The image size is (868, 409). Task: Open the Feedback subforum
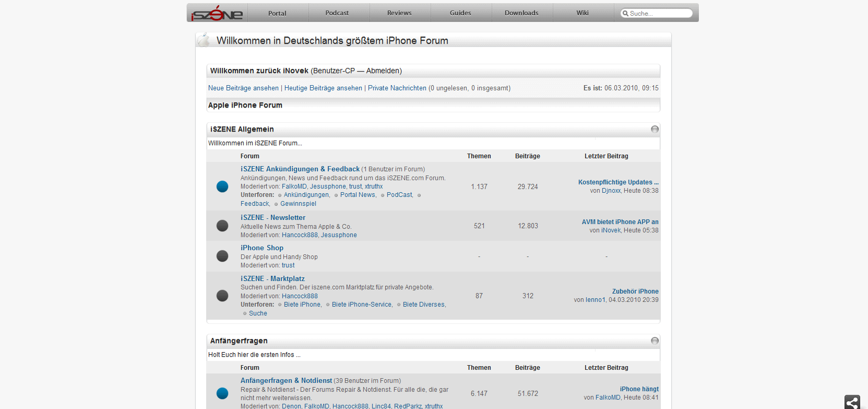(x=255, y=204)
